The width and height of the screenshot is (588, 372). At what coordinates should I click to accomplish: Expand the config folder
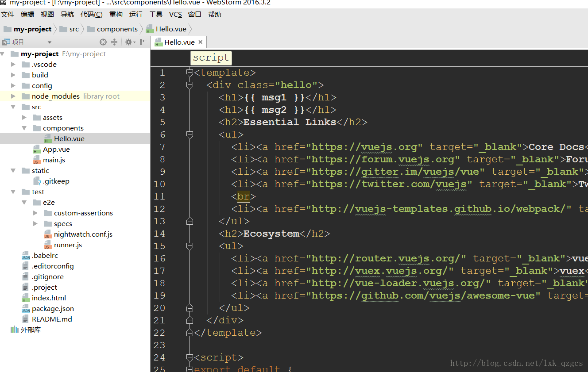13,86
